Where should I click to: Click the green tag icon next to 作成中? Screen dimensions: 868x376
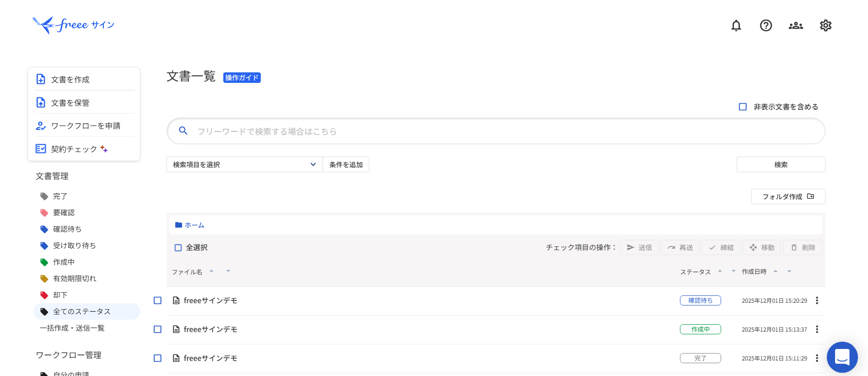[44, 262]
